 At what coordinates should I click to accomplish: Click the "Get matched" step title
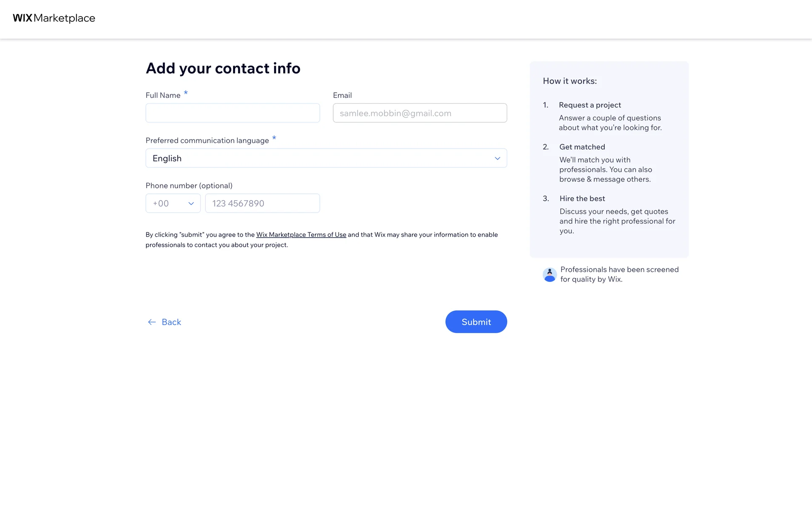[582, 147]
